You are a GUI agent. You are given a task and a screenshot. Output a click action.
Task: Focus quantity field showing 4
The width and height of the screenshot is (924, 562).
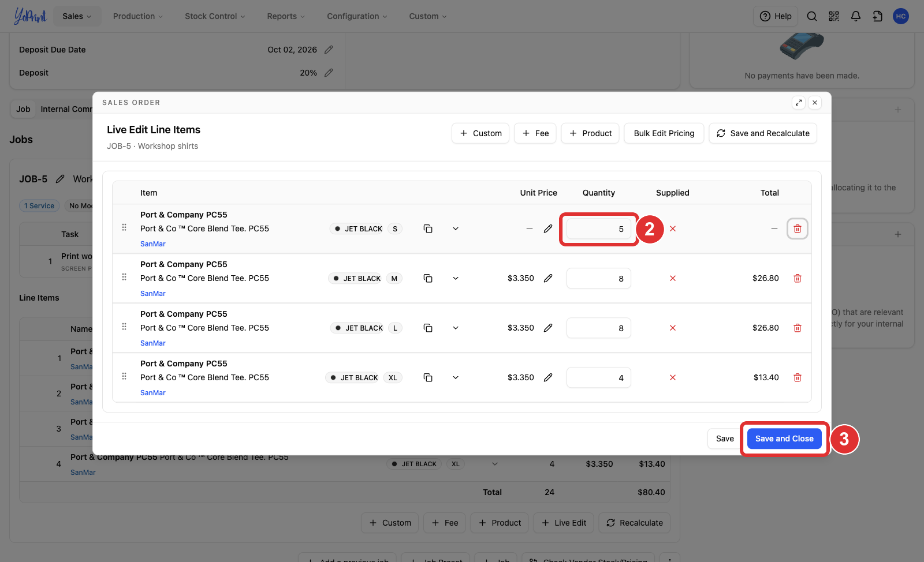(599, 378)
